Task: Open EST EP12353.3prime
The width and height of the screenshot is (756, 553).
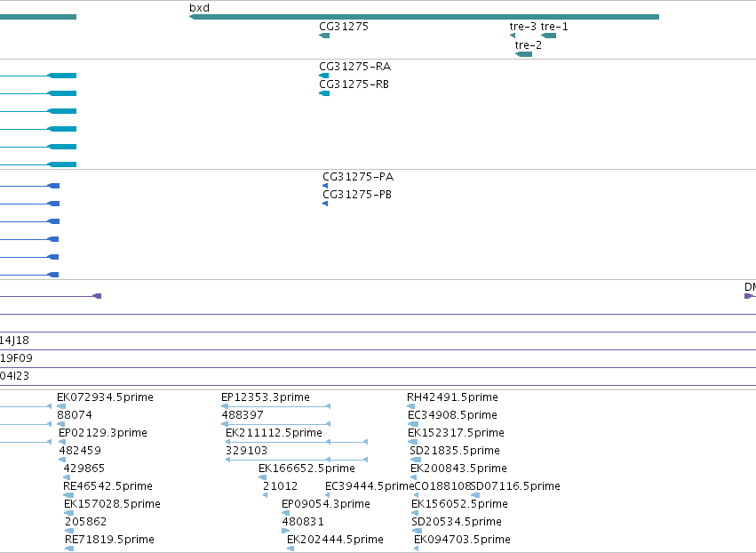Action: pyautogui.click(x=266, y=397)
